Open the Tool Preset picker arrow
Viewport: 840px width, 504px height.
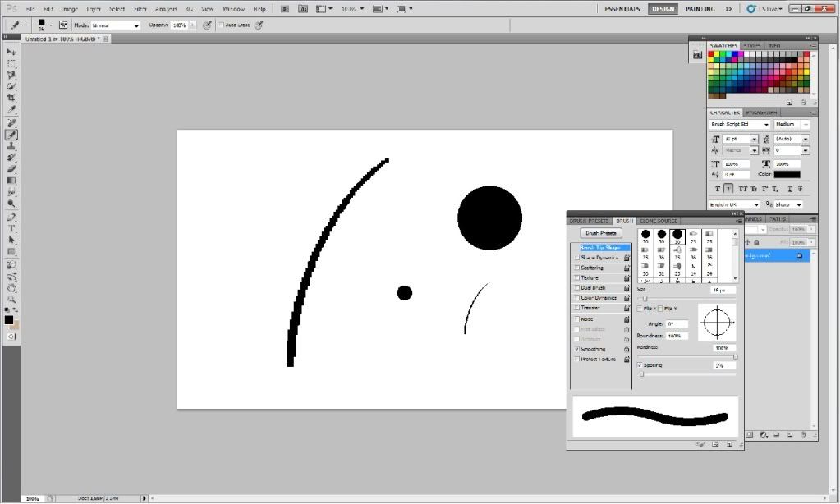pos(25,25)
